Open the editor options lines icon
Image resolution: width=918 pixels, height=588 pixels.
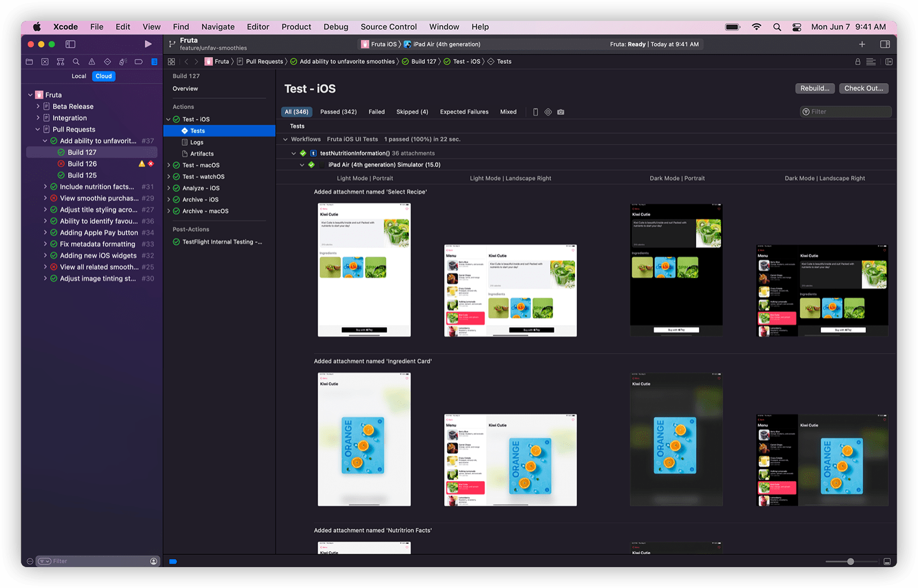(x=871, y=62)
